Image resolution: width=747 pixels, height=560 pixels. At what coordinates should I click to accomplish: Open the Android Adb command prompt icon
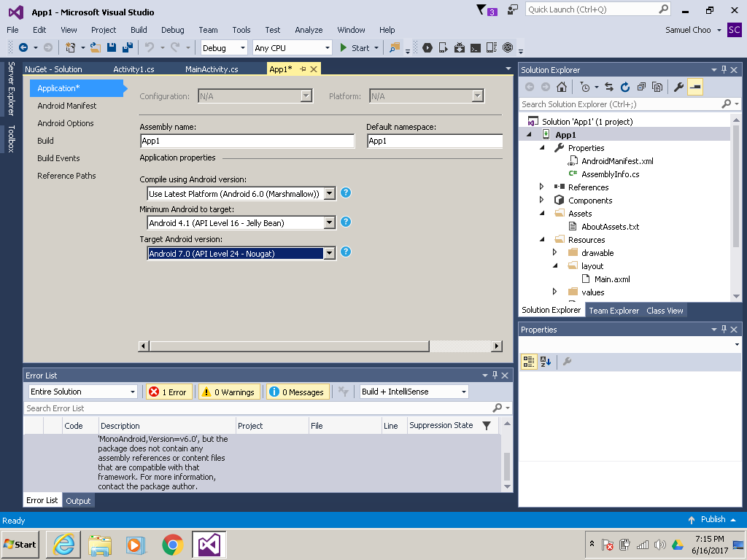click(x=476, y=47)
